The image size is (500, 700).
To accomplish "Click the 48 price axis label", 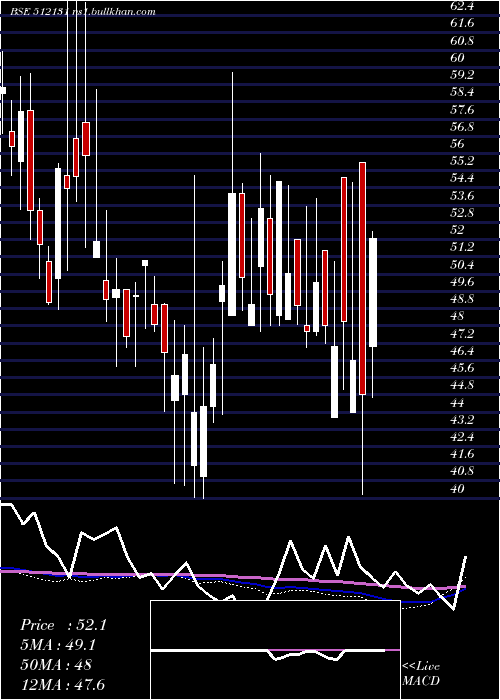I will [458, 316].
